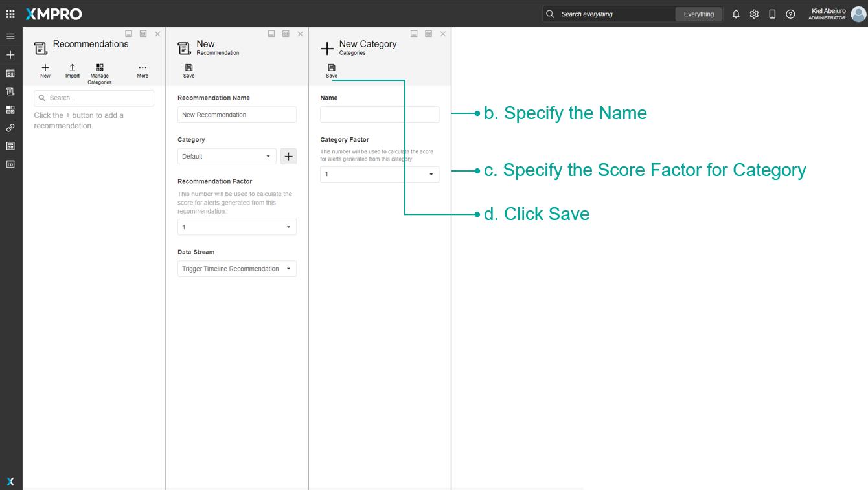Expand the Data Stream dropdown
The width and height of the screenshot is (868, 490).
236,269
